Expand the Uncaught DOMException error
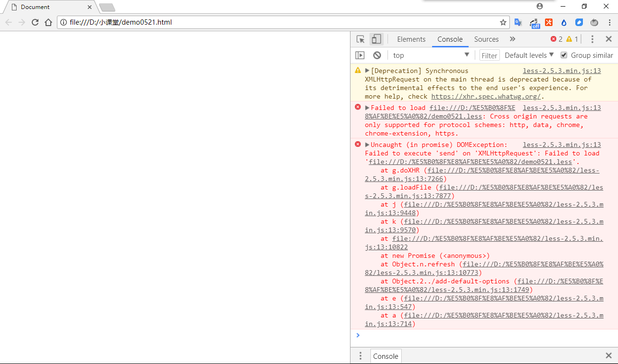The height and width of the screenshot is (364, 618). click(367, 145)
